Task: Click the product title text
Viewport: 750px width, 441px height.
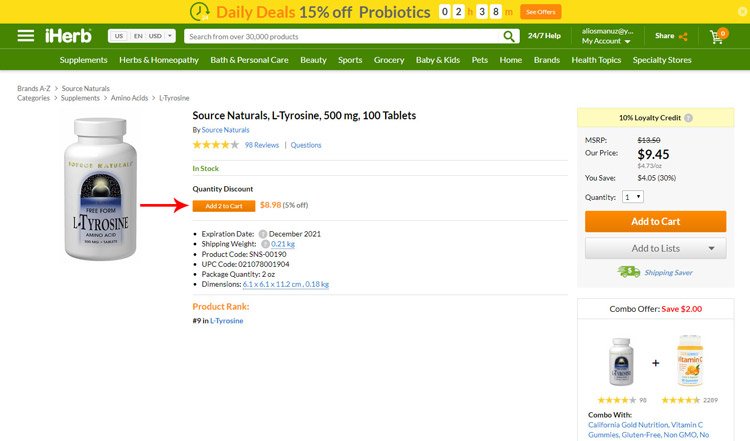Action: click(304, 115)
